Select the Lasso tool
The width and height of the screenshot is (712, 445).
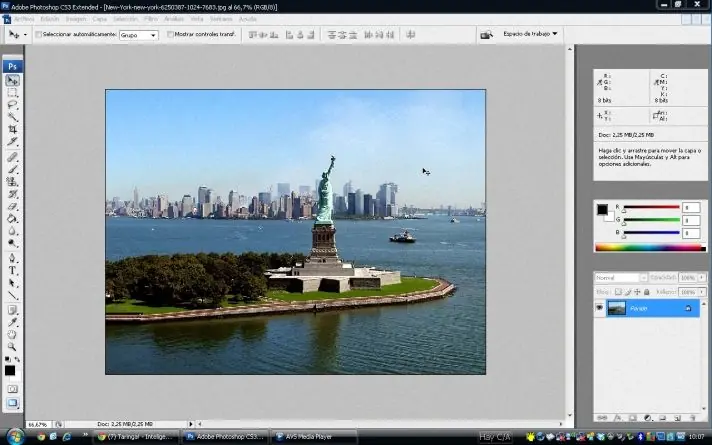[12, 105]
